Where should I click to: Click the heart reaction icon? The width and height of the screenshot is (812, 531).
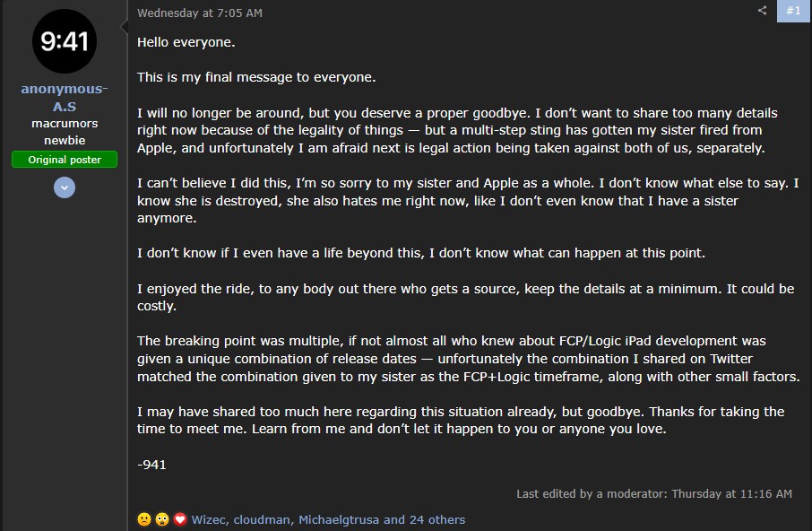coord(180,519)
